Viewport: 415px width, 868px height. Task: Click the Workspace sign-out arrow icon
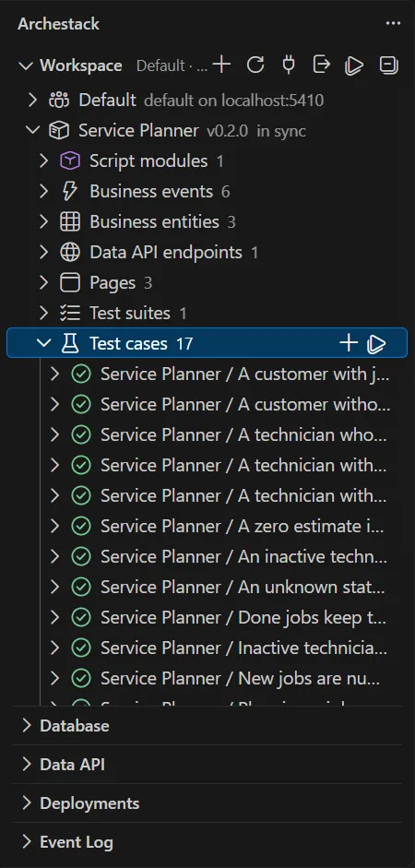click(322, 65)
